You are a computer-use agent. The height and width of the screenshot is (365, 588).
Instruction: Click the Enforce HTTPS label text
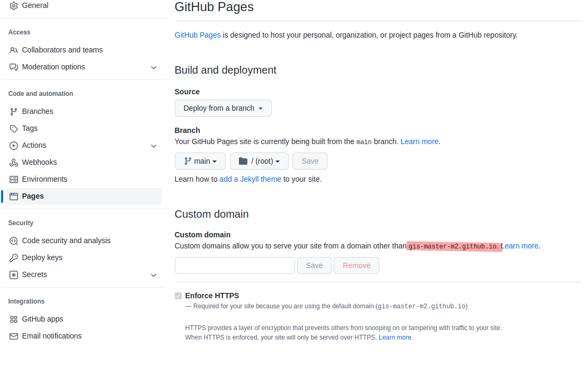(212, 296)
